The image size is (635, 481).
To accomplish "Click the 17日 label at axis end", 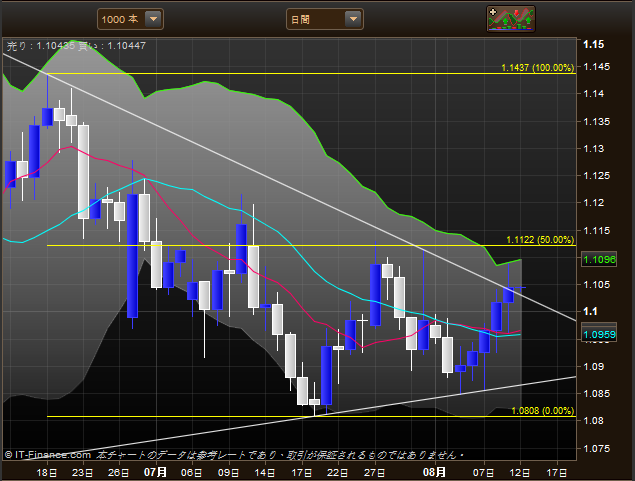I will click(557, 472).
